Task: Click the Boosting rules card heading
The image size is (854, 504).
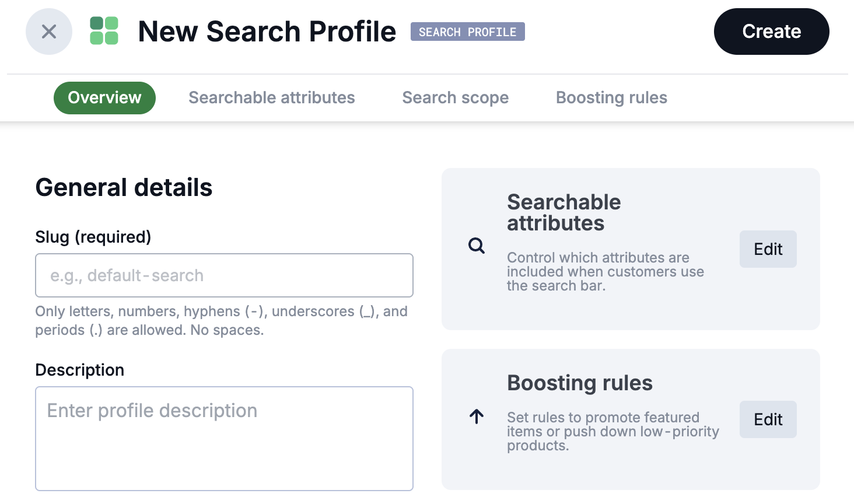Action: (x=579, y=383)
